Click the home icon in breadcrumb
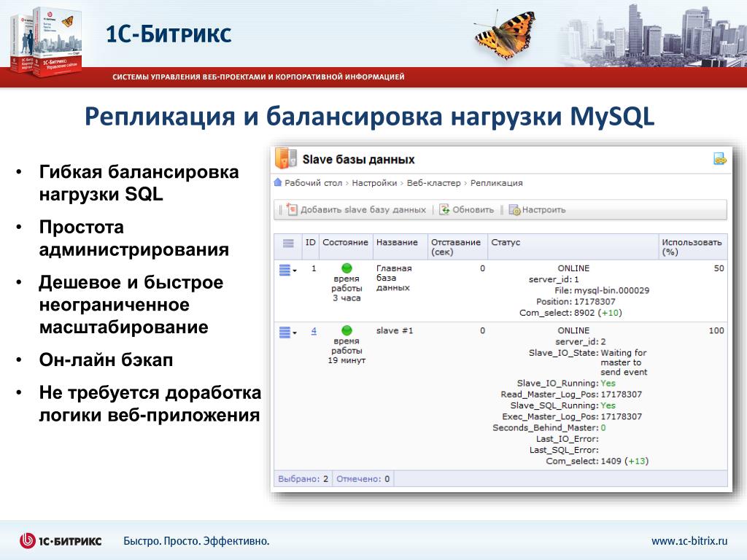 [278, 182]
